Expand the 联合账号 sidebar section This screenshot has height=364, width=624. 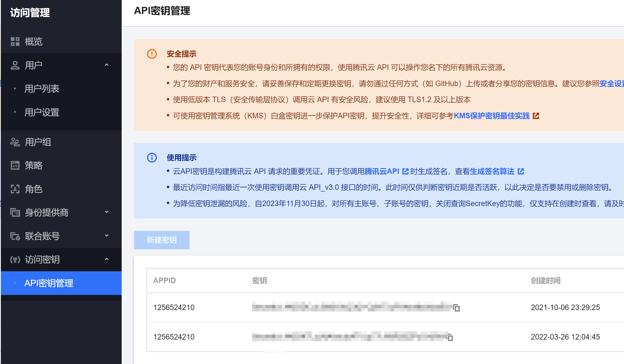click(107, 236)
